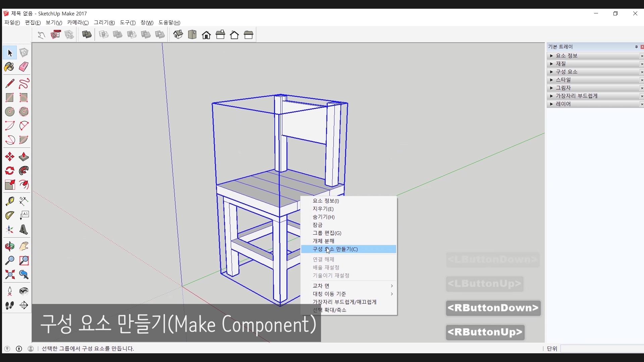
Task: Select the Rotate tool
Action: [10, 171]
